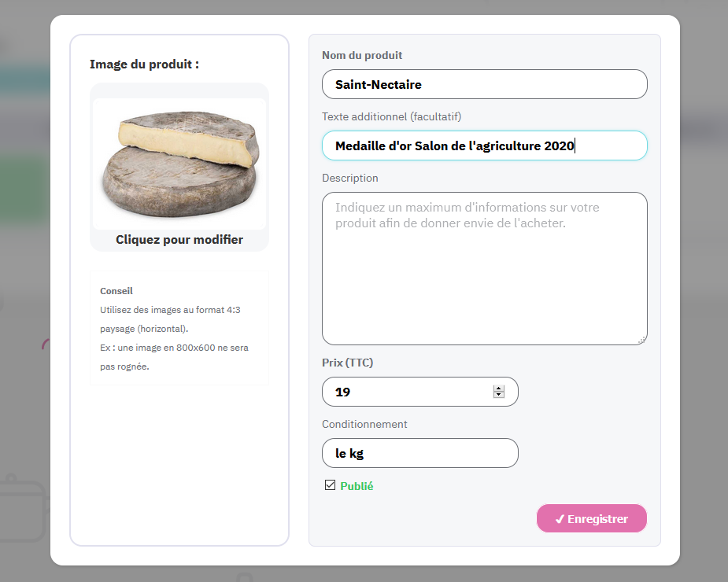Click the 'Image du produit :' heading

[x=144, y=64]
